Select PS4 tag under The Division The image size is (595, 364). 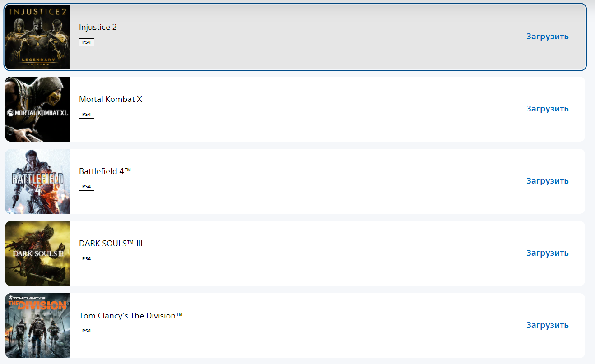tap(87, 331)
